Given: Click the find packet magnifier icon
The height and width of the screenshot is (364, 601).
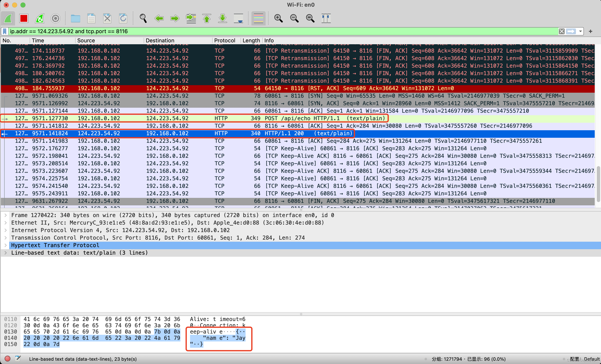Looking at the screenshot, I should tap(143, 18).
